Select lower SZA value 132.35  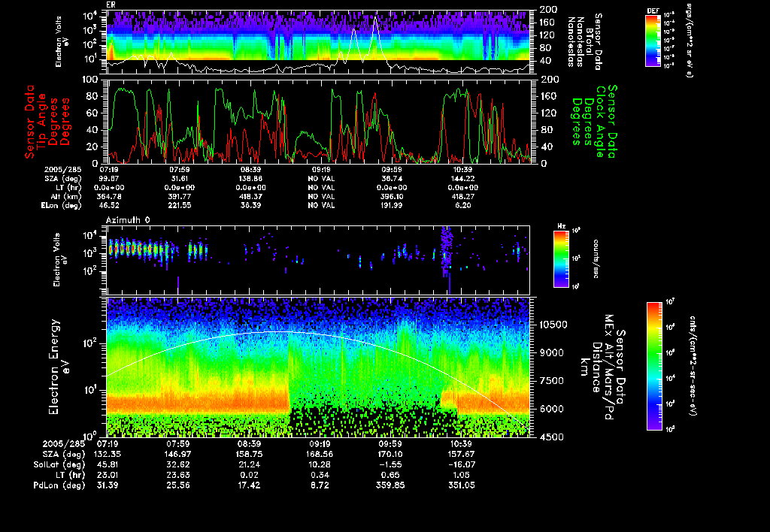click(108, 455)
